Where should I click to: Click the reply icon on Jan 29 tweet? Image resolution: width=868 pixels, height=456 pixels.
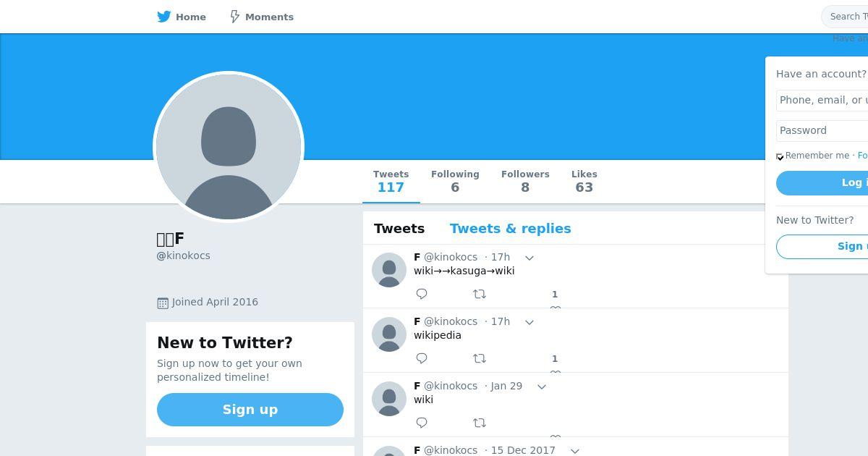point(422,423)
